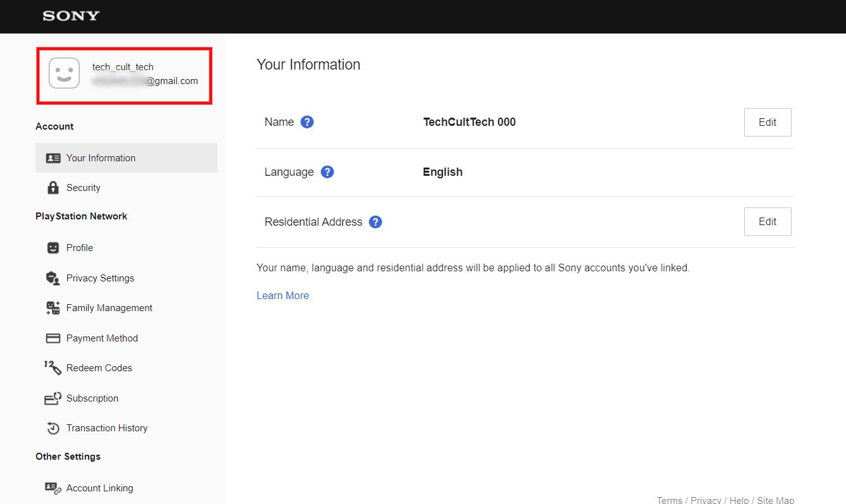Screen dimensions: 846x504
Task: Click the Your Information page heading
Action: [309, 65]
